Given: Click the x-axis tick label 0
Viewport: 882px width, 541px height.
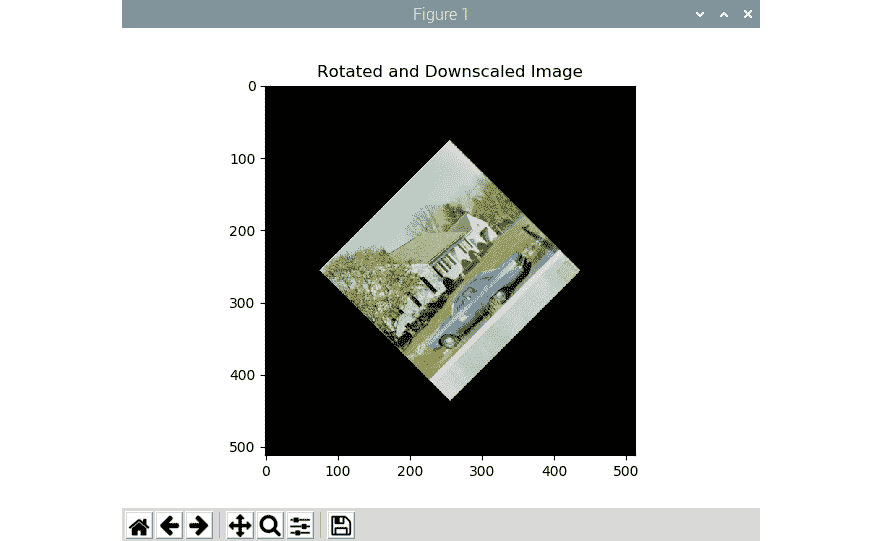Looking at the screenshot, I should click(266, 470).
